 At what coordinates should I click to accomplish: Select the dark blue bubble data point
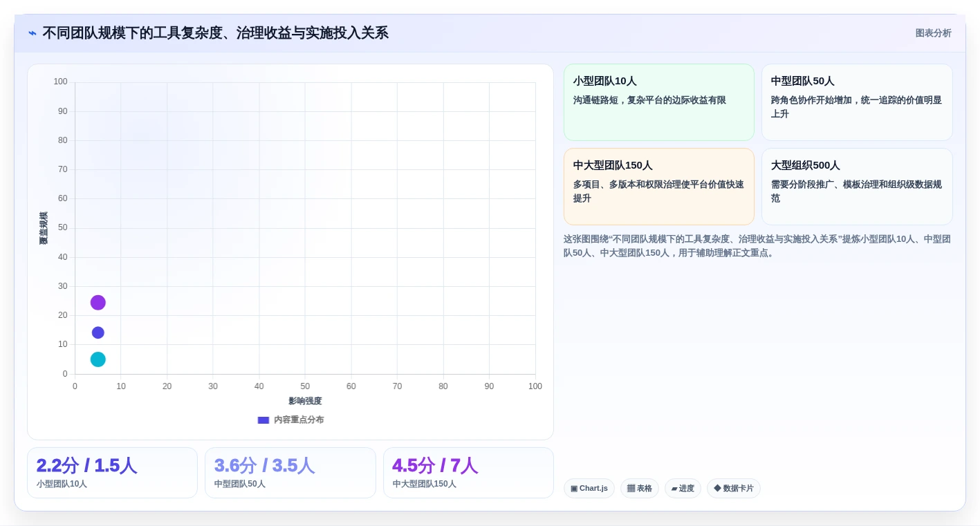98,332
